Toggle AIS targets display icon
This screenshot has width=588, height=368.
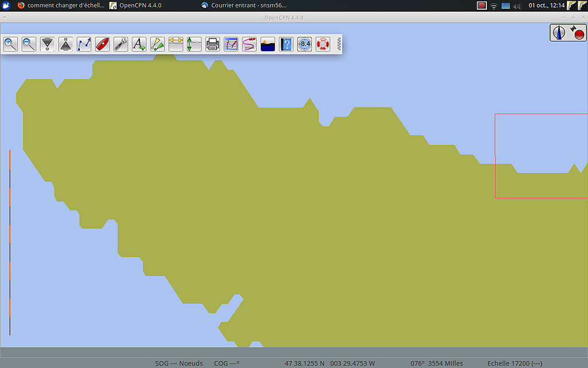pos(157,44)
